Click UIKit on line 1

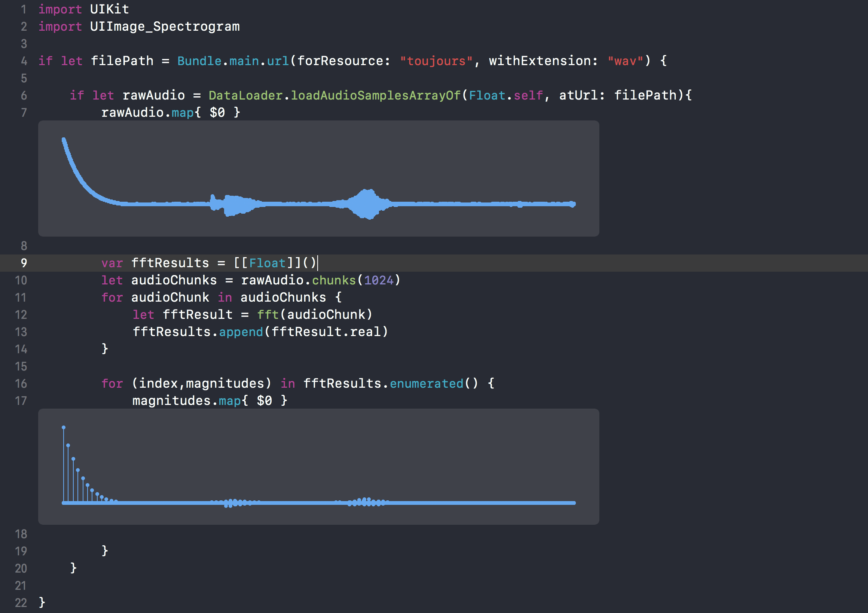[110, 9]
